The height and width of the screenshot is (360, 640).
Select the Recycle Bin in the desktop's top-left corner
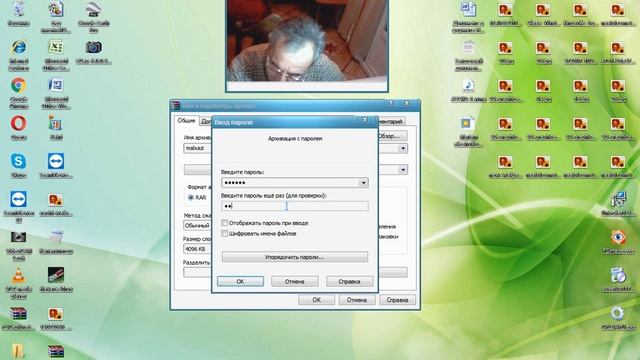pos(18,10)
